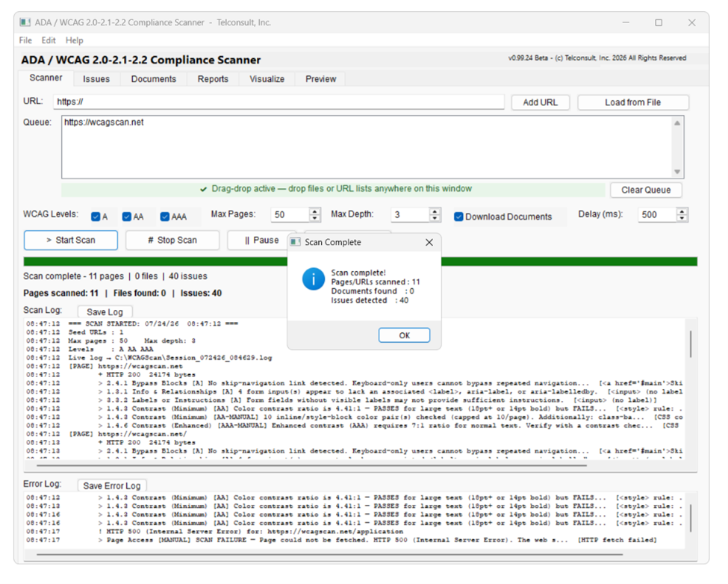Click OK in the Scan Complete dialog

click(404, 335)
